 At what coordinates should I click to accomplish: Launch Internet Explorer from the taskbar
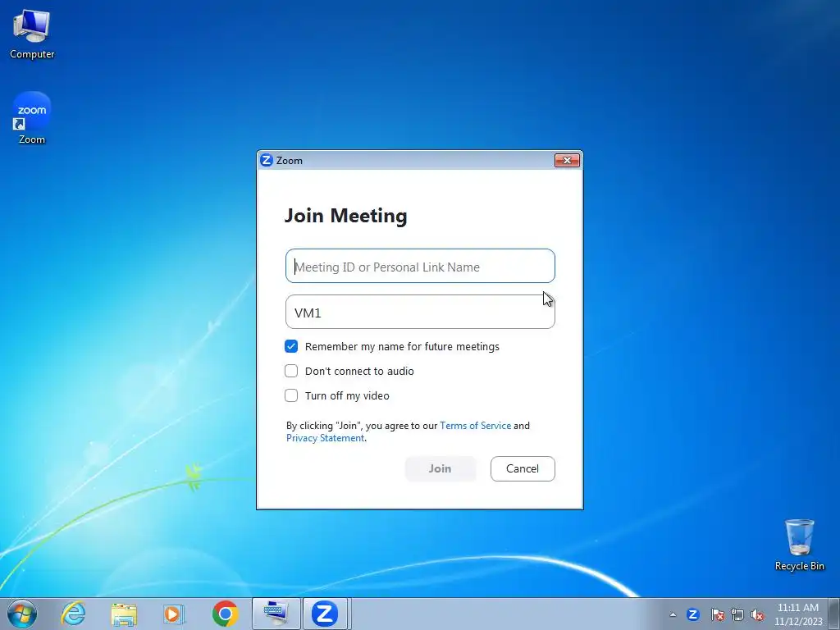[73, 614]
